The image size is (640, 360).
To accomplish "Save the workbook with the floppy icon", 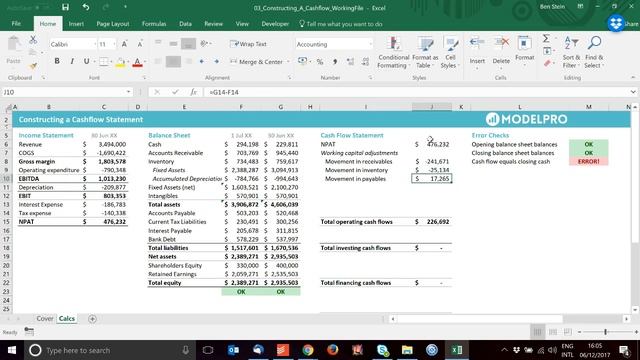I will click(65, 7).
